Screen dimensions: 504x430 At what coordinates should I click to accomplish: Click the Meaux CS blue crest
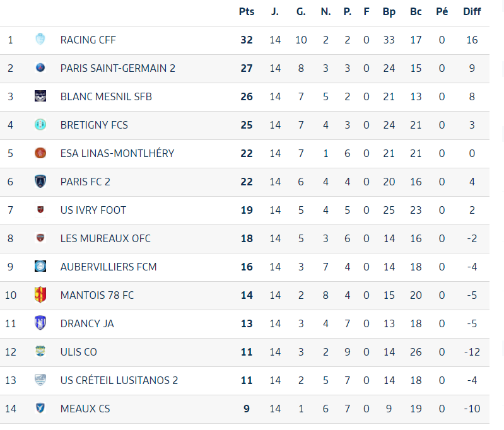pyautogui.click(x=40, y=408)
